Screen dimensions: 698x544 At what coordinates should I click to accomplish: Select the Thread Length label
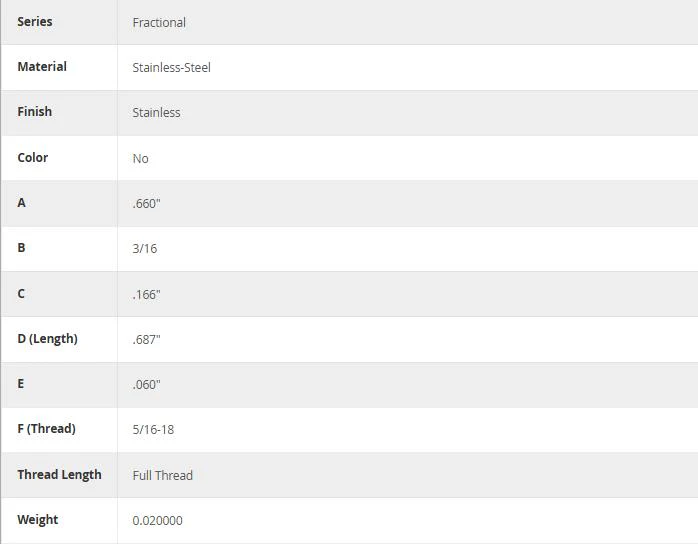[x=59, y=475]
